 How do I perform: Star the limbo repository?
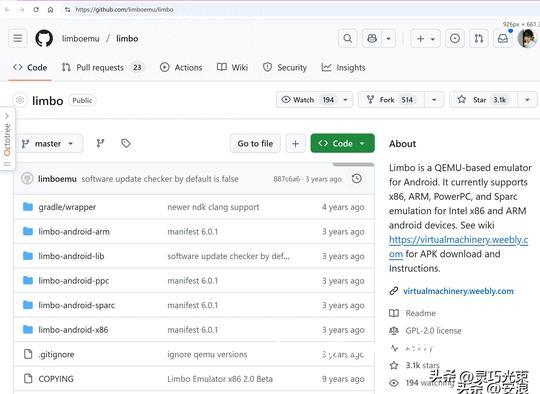484,100
